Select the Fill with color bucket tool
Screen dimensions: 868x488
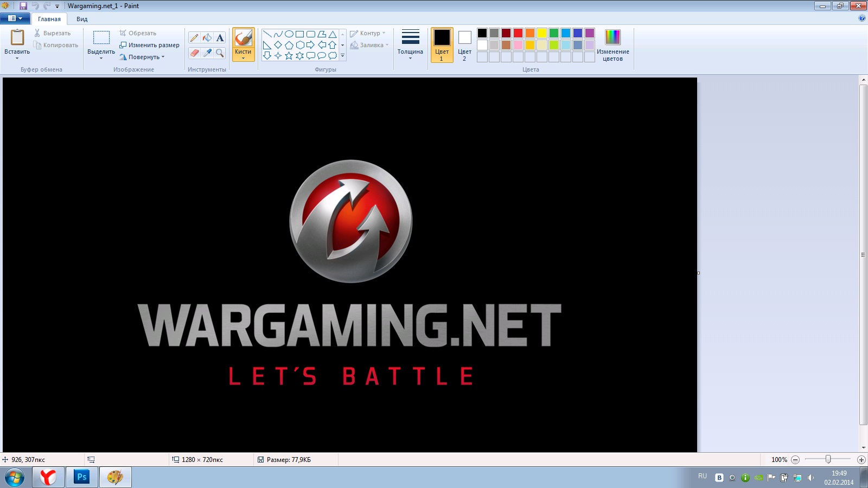coord(207,38)
